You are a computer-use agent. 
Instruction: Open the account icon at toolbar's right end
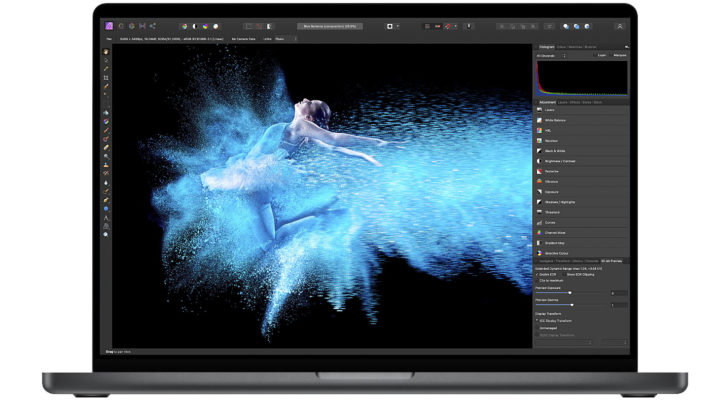(620, 27)
